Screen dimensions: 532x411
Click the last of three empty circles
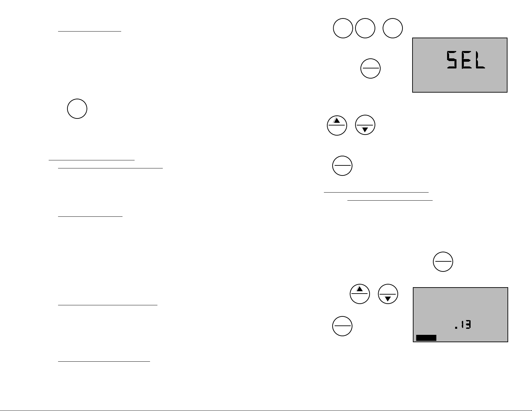393,29
